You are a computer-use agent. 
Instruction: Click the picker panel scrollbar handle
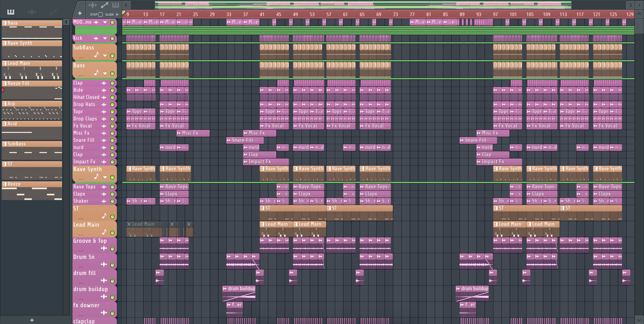point(66,22)
